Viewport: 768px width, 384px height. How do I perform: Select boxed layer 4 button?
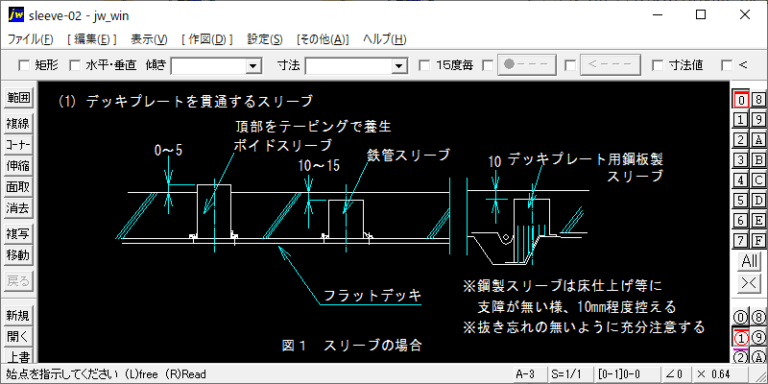click(x=741, y=180)
